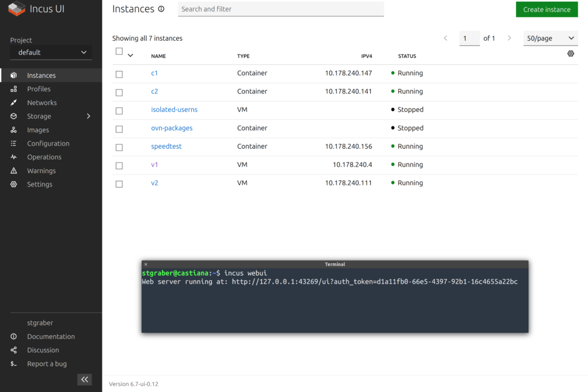Screen dimensions: 588x392
Task: Click the Documentation info icon
Action: coord(14,336)
